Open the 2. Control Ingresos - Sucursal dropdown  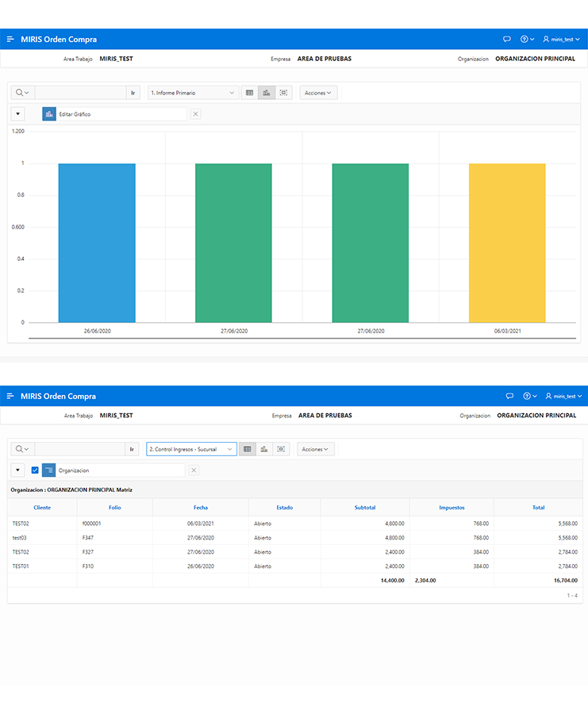click(191, 449)
